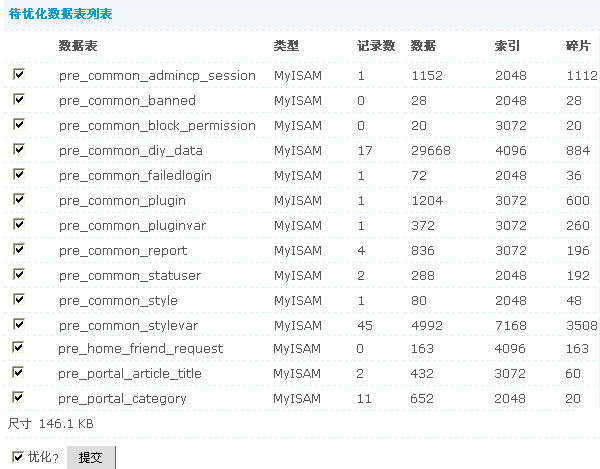Deselect pre_common_plugin row checkbox

click(19, 199)
